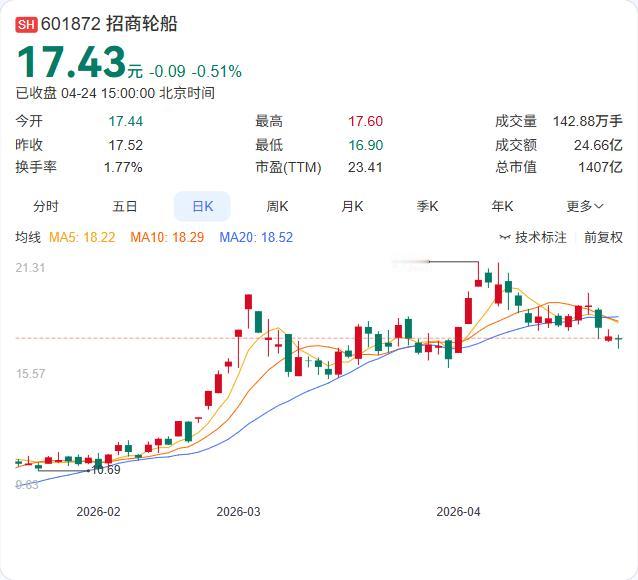Image resolution: width=638 pixels, height=580 pixels.
Task: Click the 市盈(TTM) value 23.41
Action: [365, 167]
